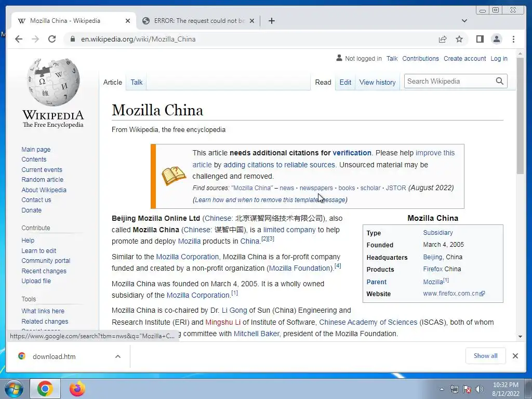Image resolution: width=532 pixels, height=399 pixels.
Task: Open the Chrome three-dot menu
Action: (513, 39)
